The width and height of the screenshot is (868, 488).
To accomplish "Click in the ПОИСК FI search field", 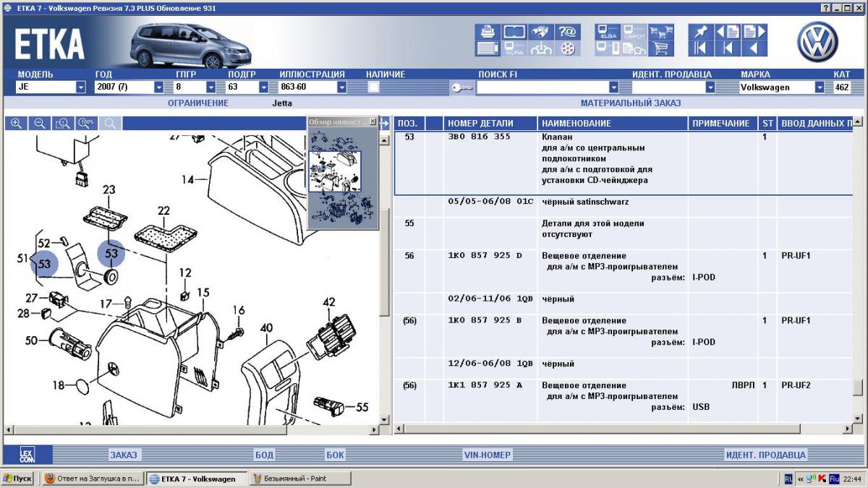I will point(542,87).
